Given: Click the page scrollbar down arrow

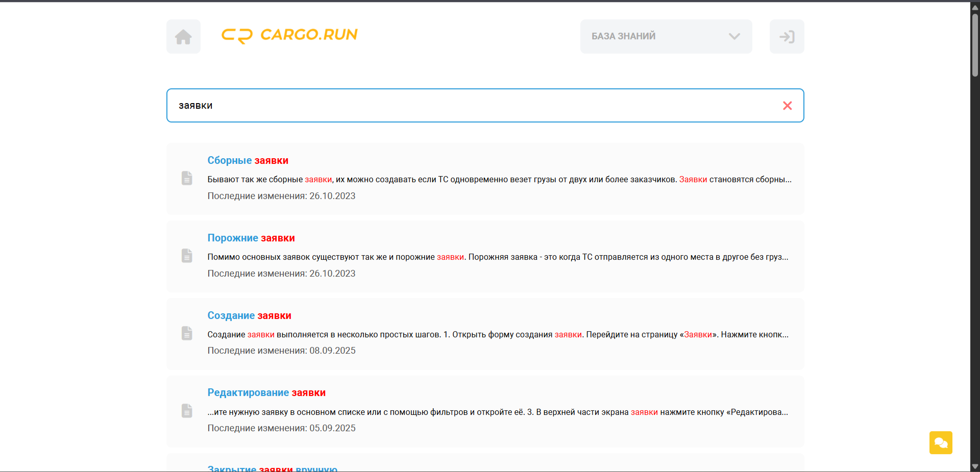Looking at the screenshot, I should click(x=975, y=466).
